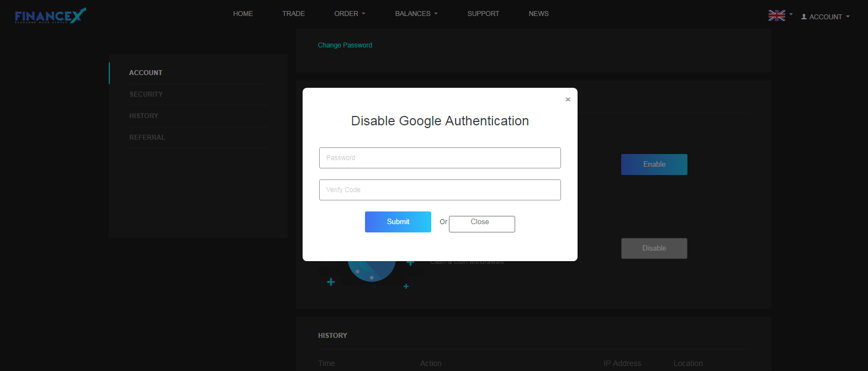Click the Close button in the dialog
Viewport: 868px width, 371px height.
[482, 224]
